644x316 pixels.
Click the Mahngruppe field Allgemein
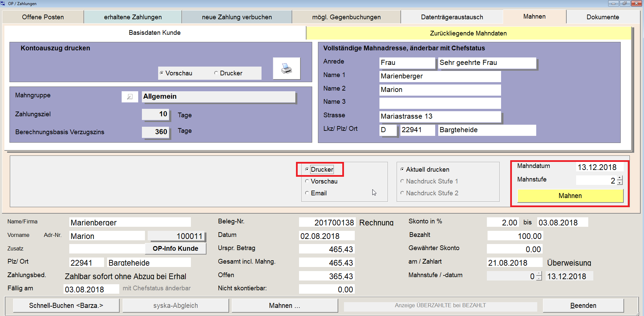point(219,97)
